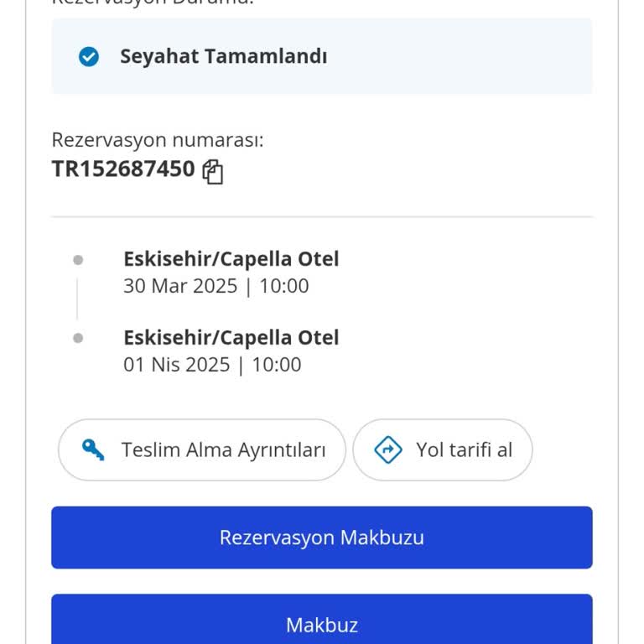Click the return date 01 Nis 2025
644x644 pixels.
tap(176, 365)
